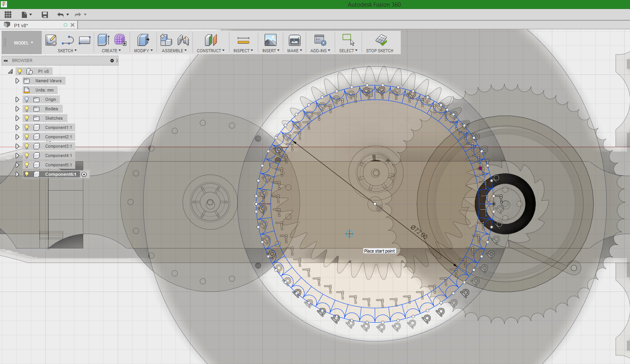The image size is (630, 364).
Task: Select the Extrude tool icon
Action: 103,40
